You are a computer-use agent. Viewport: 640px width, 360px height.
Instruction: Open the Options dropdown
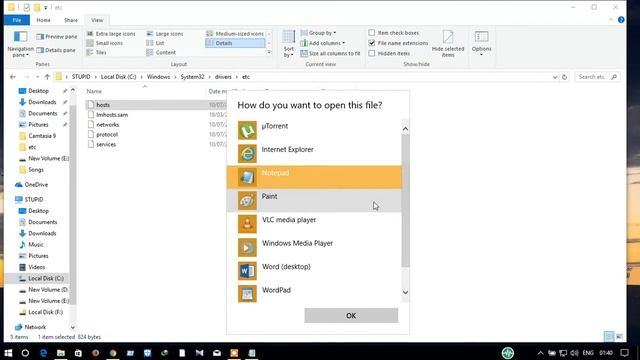tap(481, 44)
